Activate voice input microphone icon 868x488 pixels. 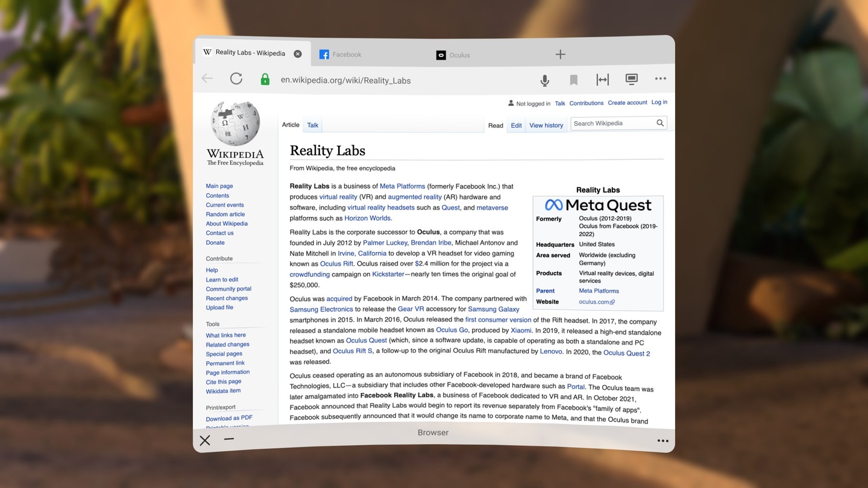pyautogui.click(x=544, y=80)
